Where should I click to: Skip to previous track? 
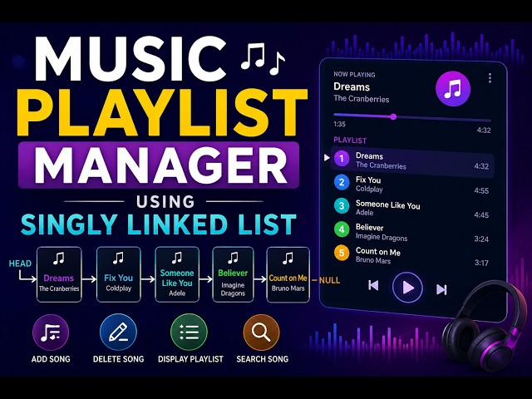click(x=373, y=285)
